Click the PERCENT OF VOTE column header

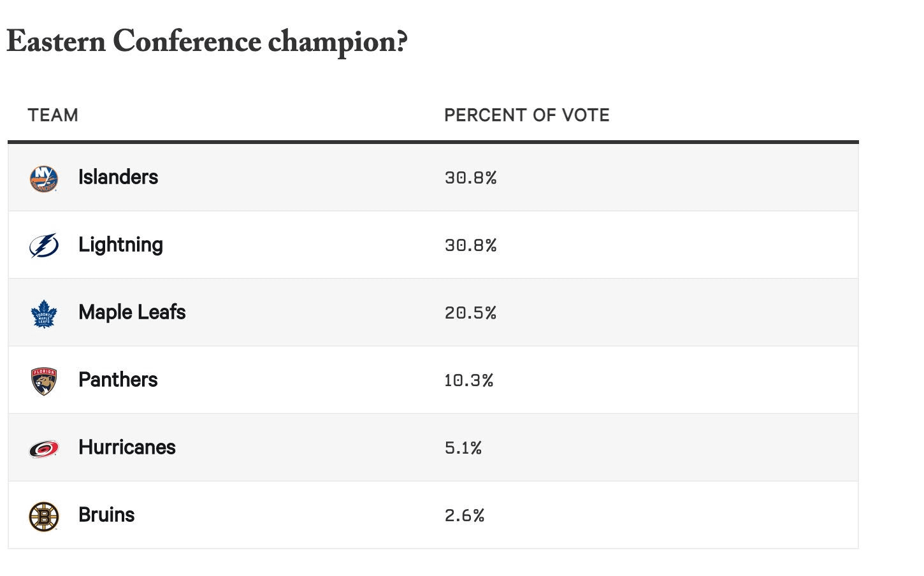[x=527, y=115]
